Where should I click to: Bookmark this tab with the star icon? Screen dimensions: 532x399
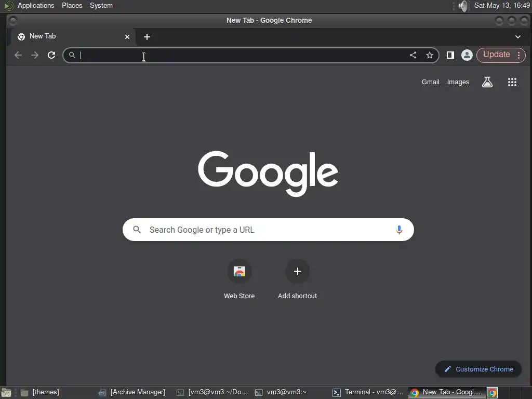430,55
